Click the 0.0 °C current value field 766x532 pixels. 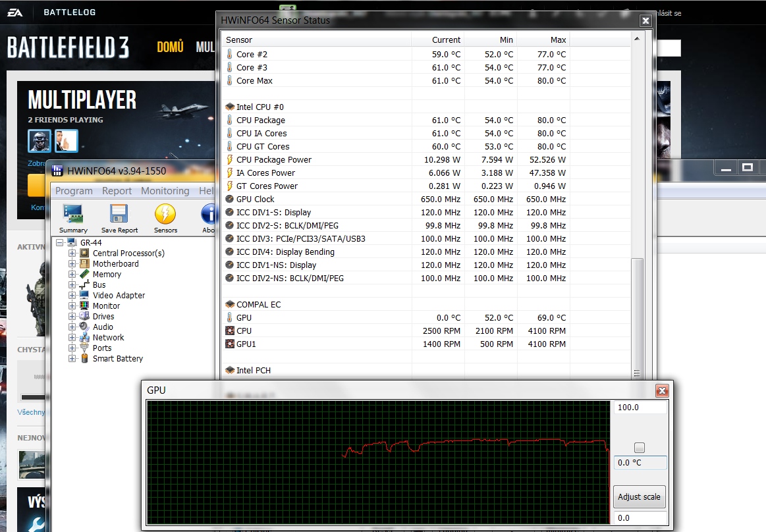click(640, 463)
